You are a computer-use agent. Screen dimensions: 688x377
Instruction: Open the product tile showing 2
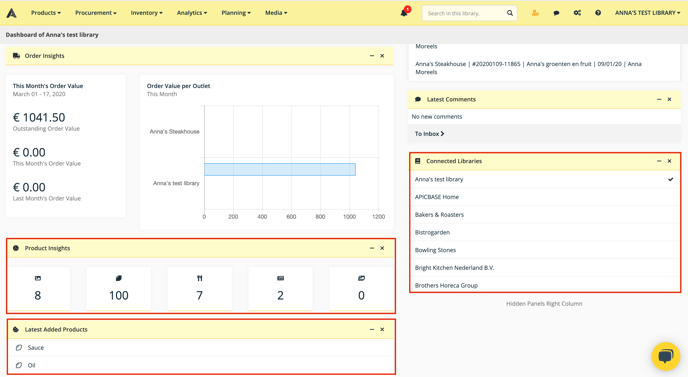tap(280, 288)
